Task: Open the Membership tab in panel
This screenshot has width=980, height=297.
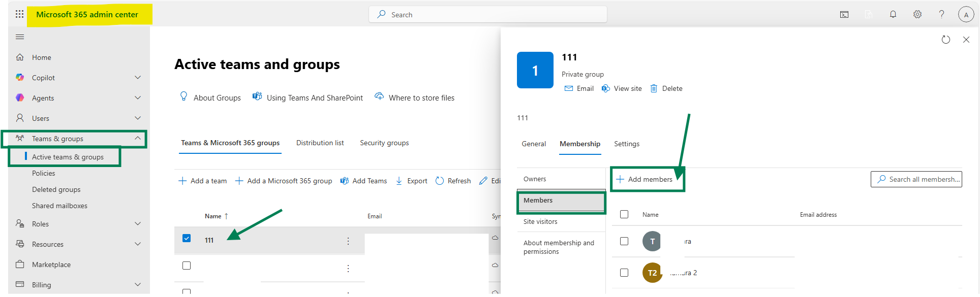Action: (580, 144)
